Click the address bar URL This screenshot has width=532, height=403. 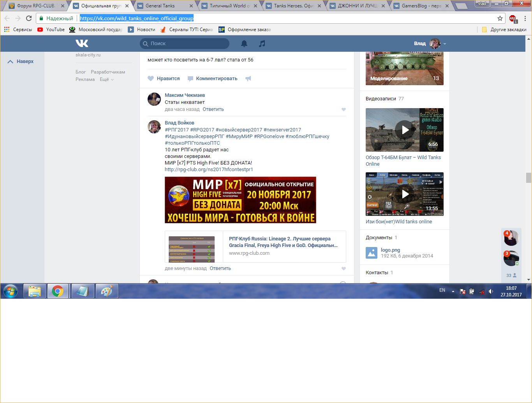pos(137,18)
